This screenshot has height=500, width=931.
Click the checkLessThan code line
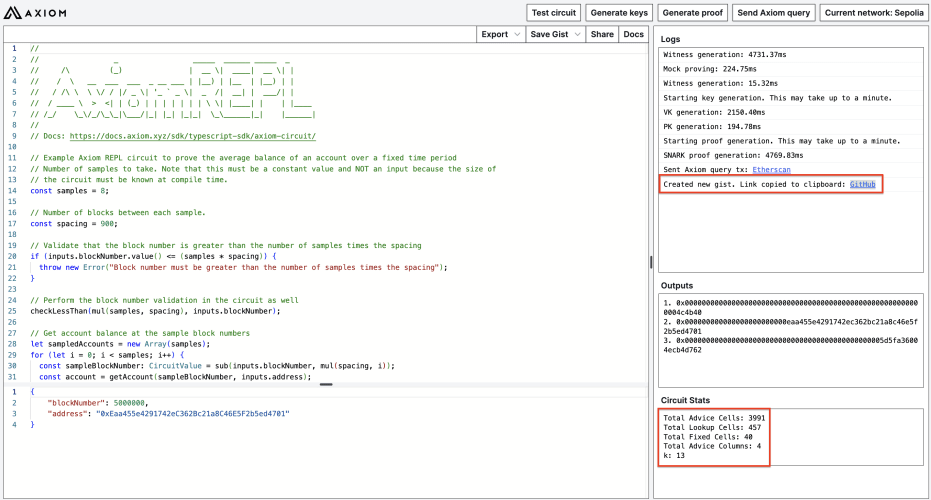pyautogui.click(x=155, y=311)
